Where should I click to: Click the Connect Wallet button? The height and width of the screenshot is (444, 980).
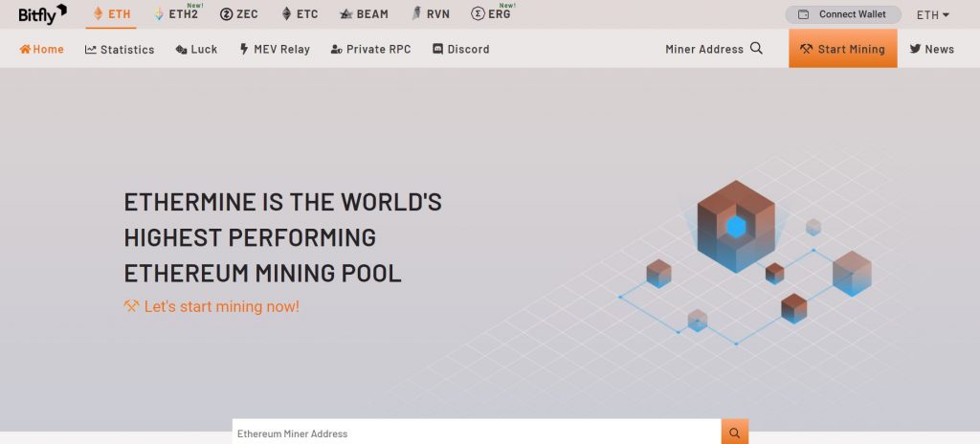[x=843, y=14]
